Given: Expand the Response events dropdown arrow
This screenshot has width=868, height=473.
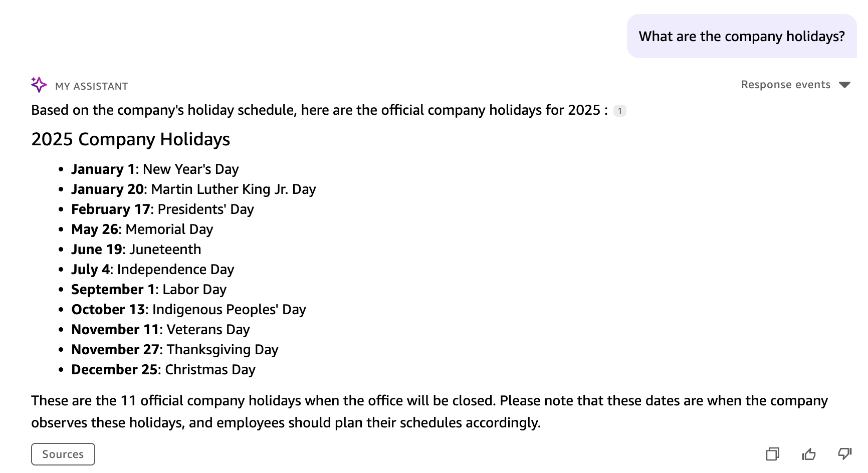Looking at the screenshot, I should (844, 85).
